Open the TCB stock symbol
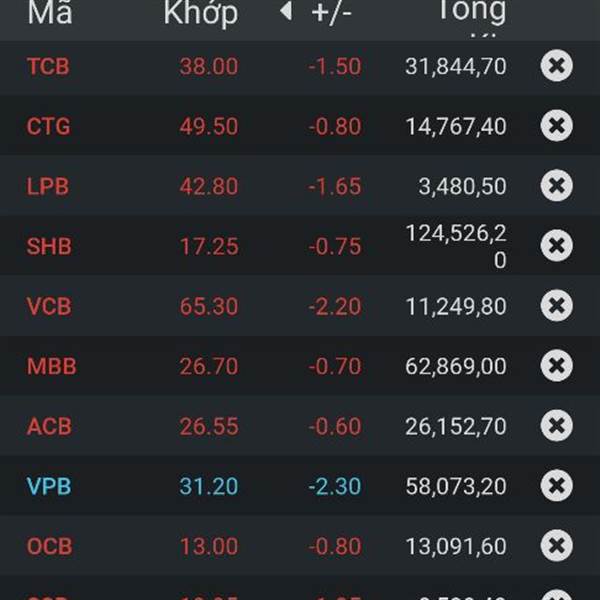 48,66
